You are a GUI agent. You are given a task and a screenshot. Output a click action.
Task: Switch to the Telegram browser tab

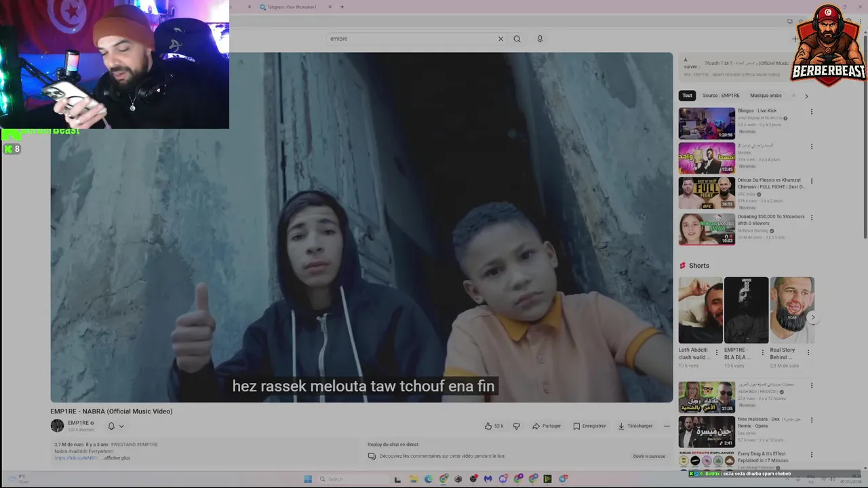click(x=296, y=7)
